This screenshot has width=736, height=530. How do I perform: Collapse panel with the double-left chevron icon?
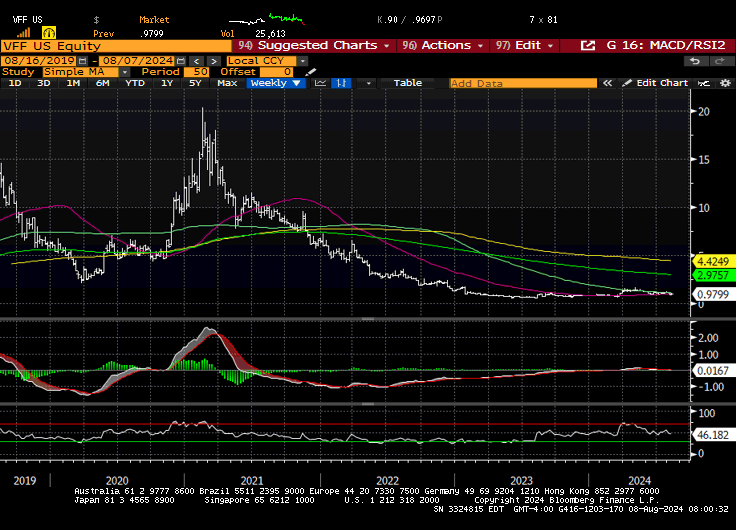(x=607, y=83)
